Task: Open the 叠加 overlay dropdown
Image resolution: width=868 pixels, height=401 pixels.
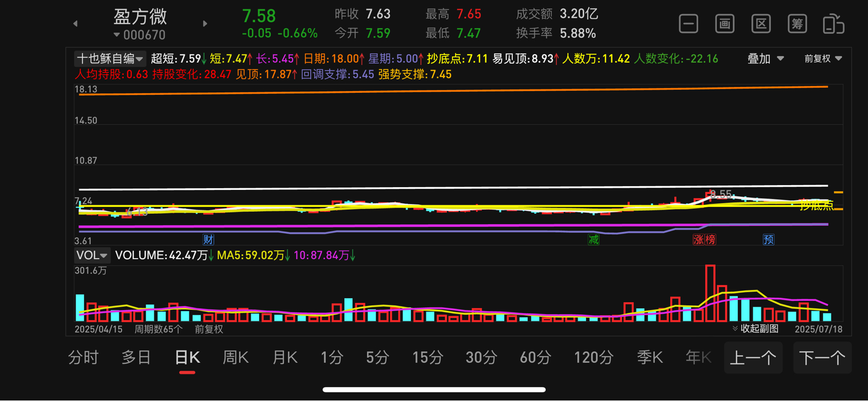Action: [766, 58]
